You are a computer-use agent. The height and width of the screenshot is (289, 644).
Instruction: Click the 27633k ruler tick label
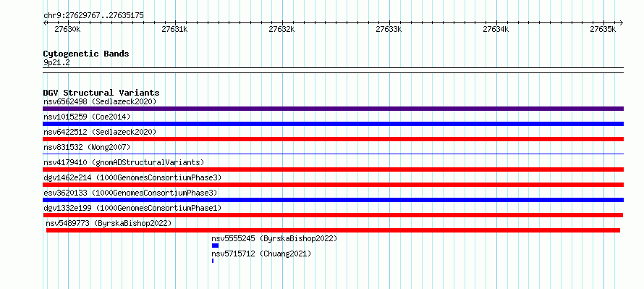(389, 29)
